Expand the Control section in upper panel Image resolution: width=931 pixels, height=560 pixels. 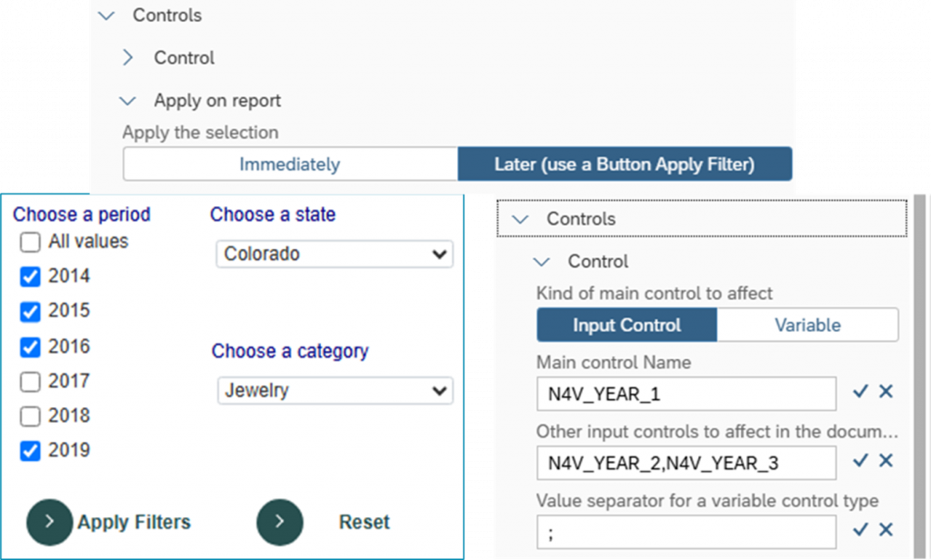pos(128,58)
